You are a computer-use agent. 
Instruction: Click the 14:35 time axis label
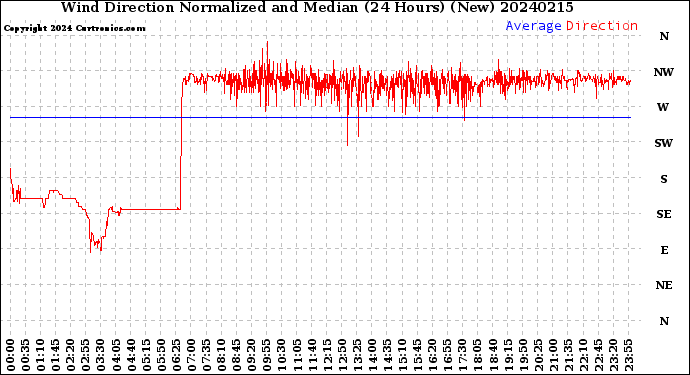point(387,355)
